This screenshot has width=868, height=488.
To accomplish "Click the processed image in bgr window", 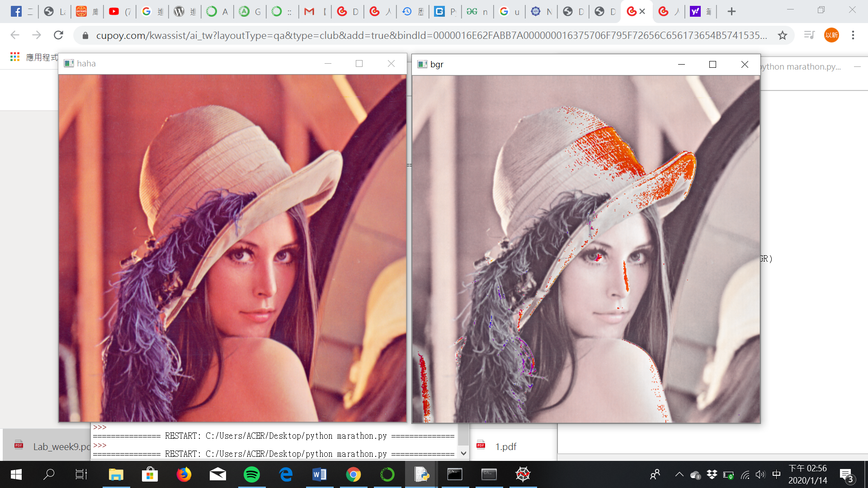I will click(x=586, y=249).
